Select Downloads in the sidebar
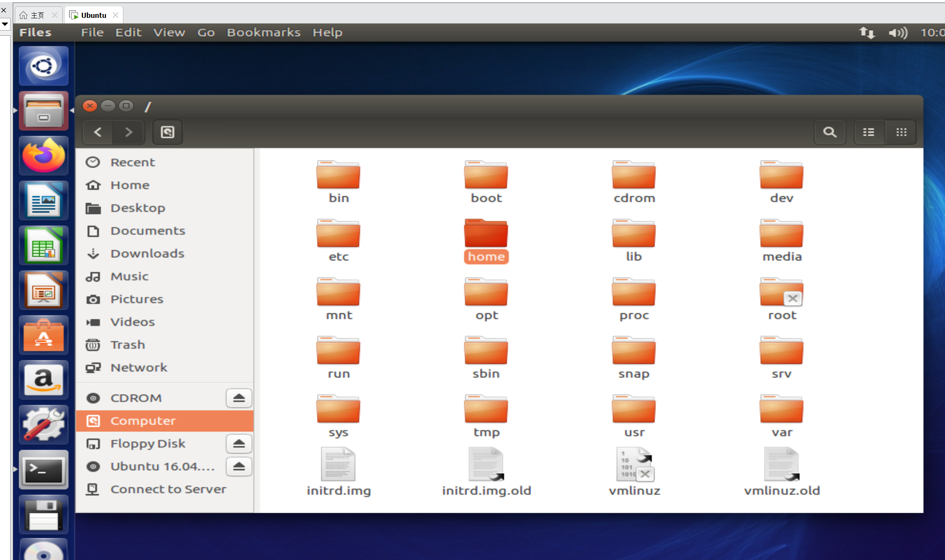This screenshot has height=560, width=945. (x=147, y=254)
